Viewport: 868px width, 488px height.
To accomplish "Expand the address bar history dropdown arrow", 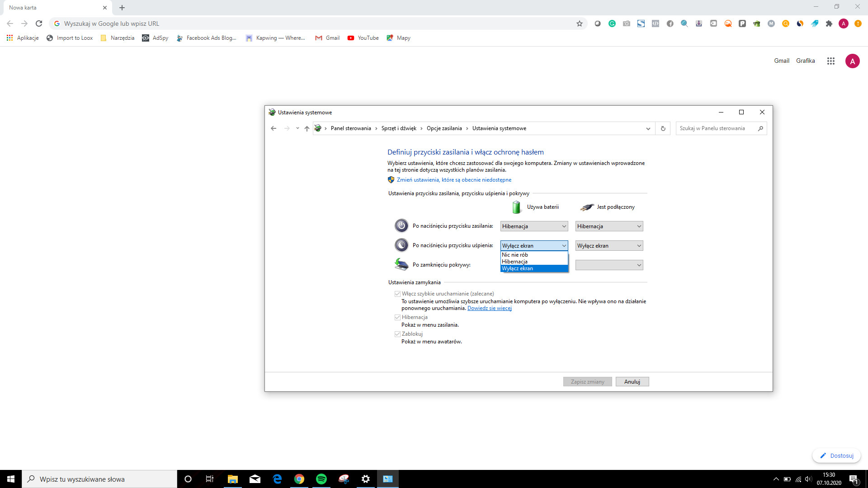I will 648,128.
